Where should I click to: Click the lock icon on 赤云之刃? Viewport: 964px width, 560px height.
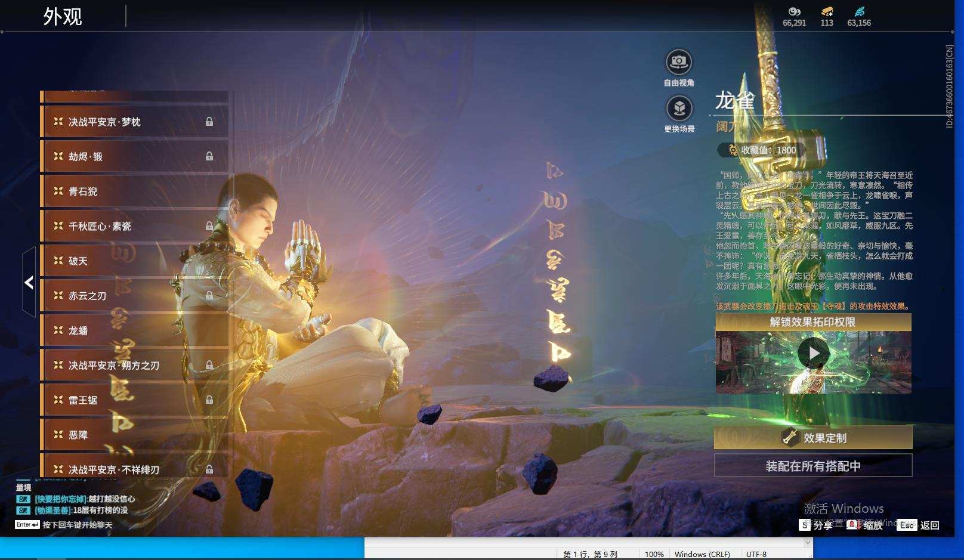209,295
